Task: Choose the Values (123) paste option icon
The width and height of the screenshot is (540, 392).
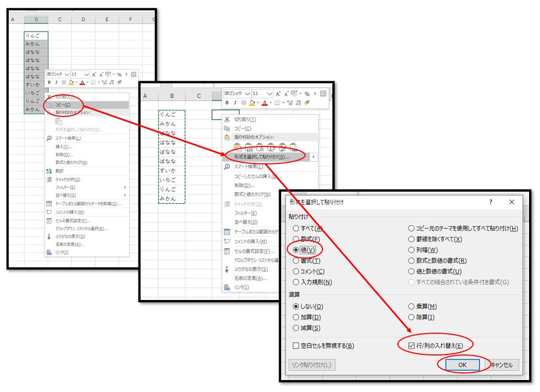Action: [249, 147]
